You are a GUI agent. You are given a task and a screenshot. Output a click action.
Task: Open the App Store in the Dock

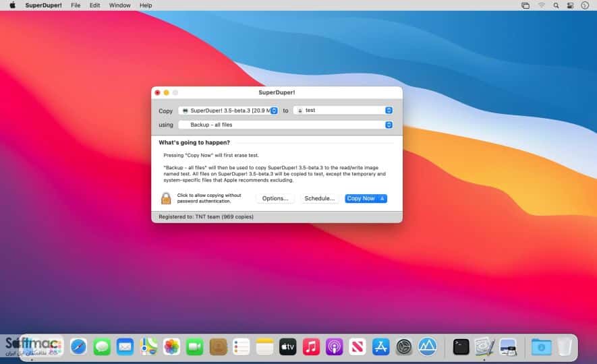(380, 347)
